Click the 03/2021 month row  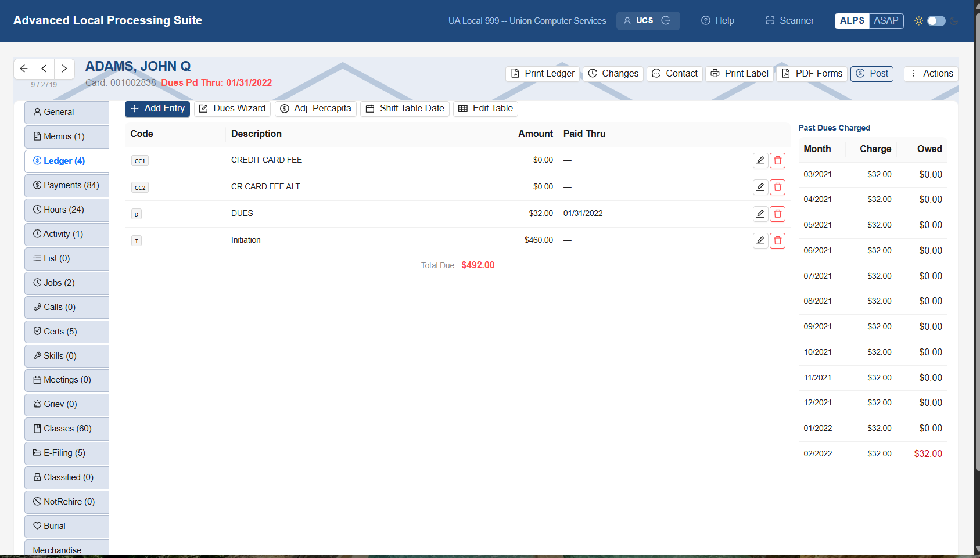873,174
